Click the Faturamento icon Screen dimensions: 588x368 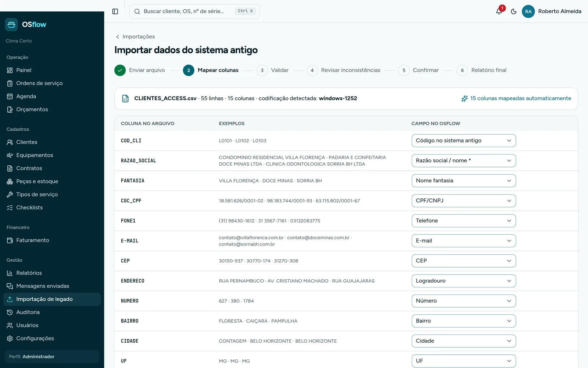[10, 240]
